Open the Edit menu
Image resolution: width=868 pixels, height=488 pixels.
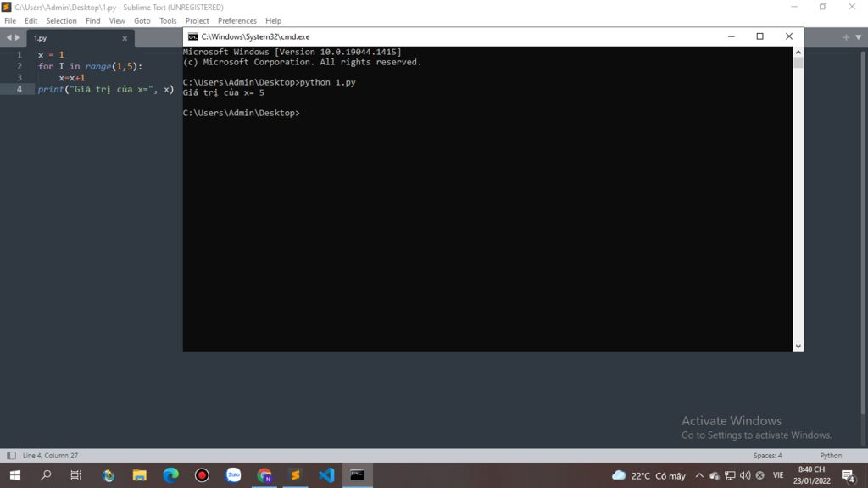tap(31, 21)
